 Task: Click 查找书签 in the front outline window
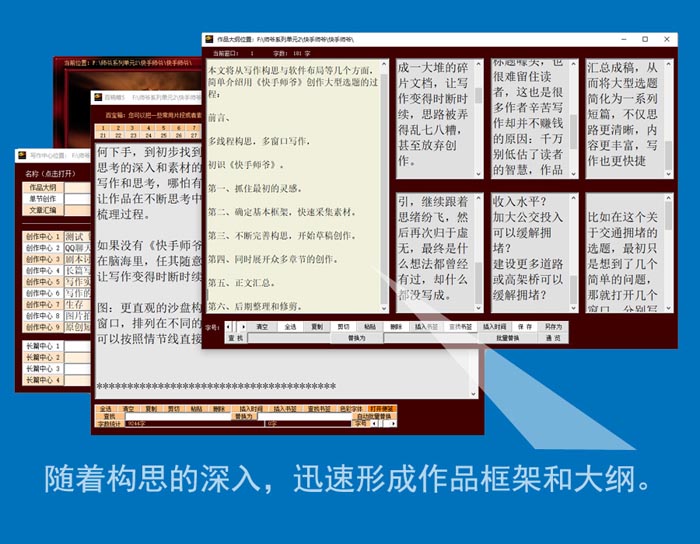click(460, 327)
